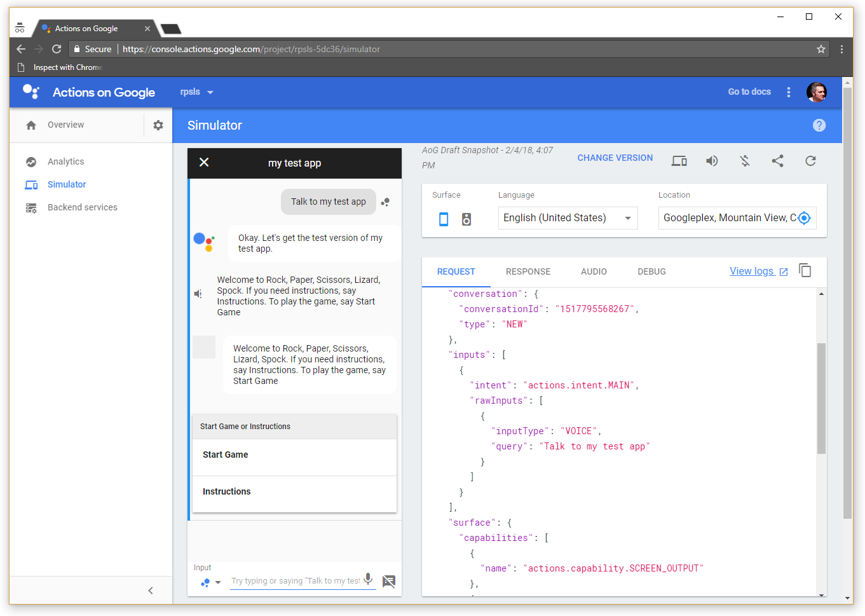Click the CHANGE VERSION button
865x616 pixels.
click(615, 158)
